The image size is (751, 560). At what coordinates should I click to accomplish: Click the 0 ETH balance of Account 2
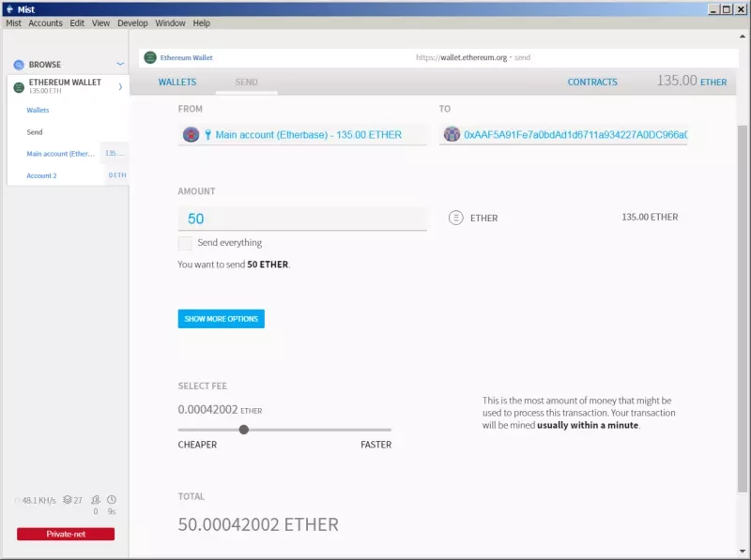[117, 175]
